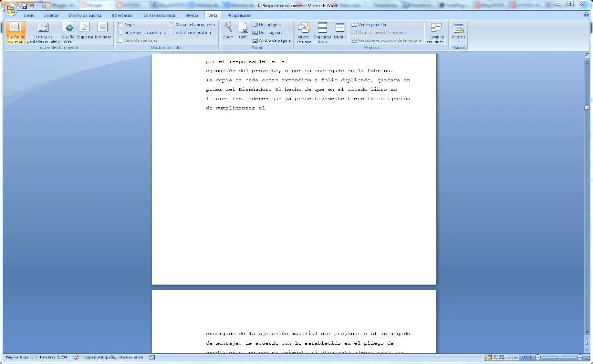
Task: Click Español (España, internacional) language
Action: click(114, 357)
